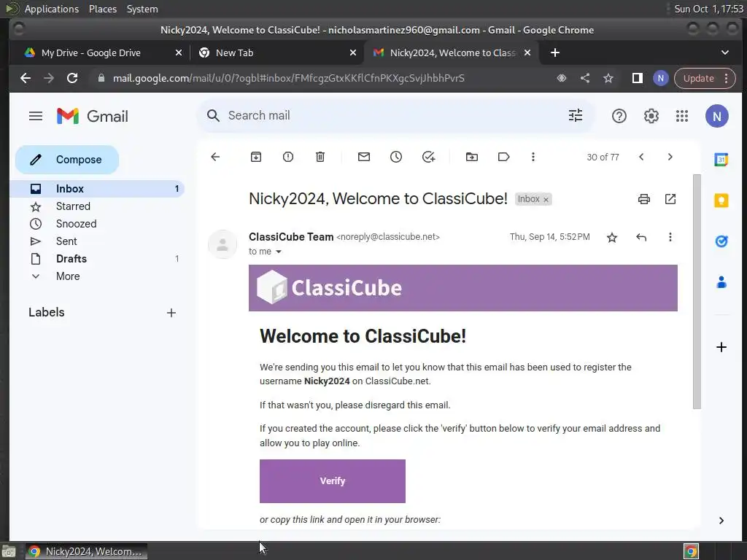
Task: Report this email as spam
Action: tap(287, 157)
